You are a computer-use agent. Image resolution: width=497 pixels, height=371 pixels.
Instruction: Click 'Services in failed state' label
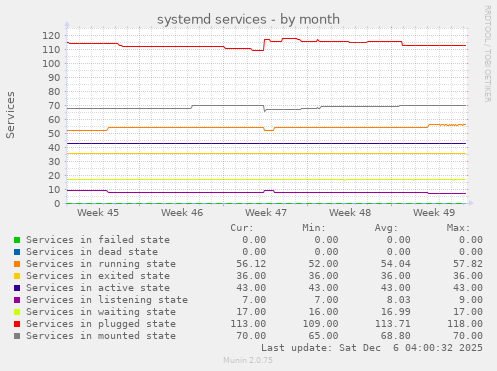(98, 240)
